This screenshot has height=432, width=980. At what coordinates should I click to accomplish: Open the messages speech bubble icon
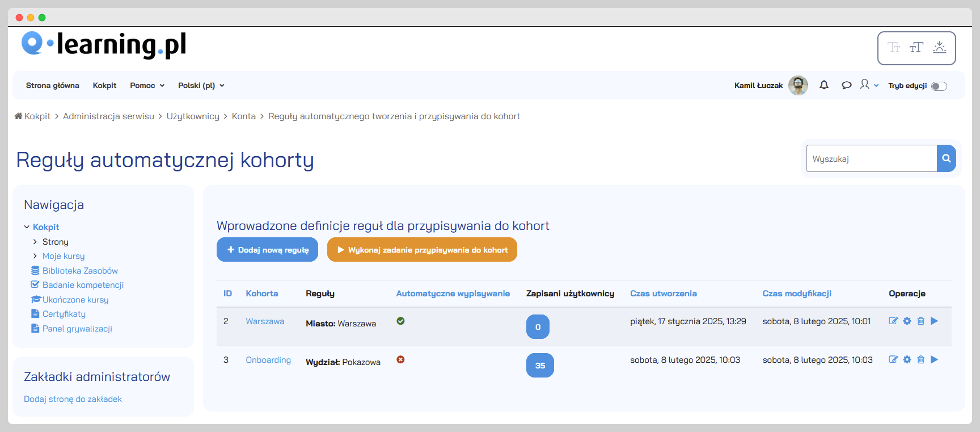846,85
